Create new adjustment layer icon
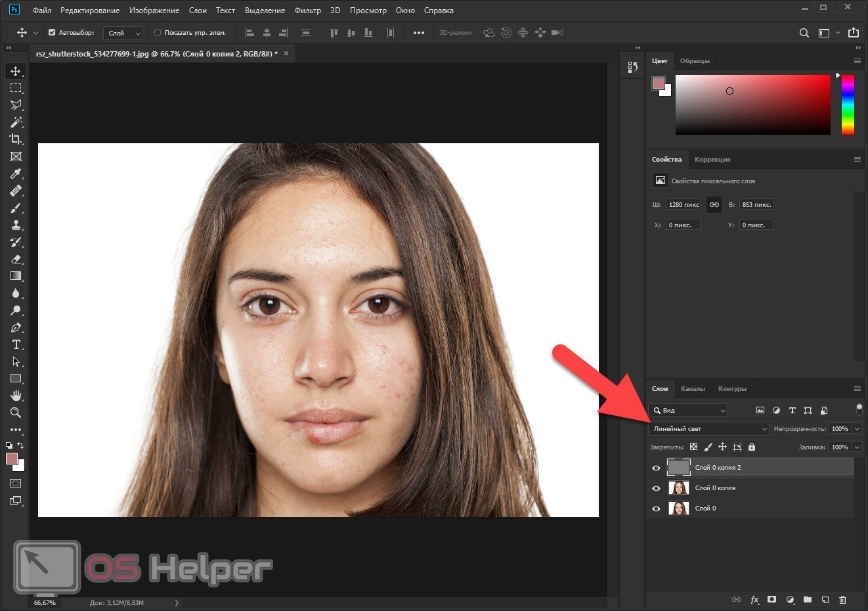The height and width of the screenshot is (611, 868). [790, 600]
